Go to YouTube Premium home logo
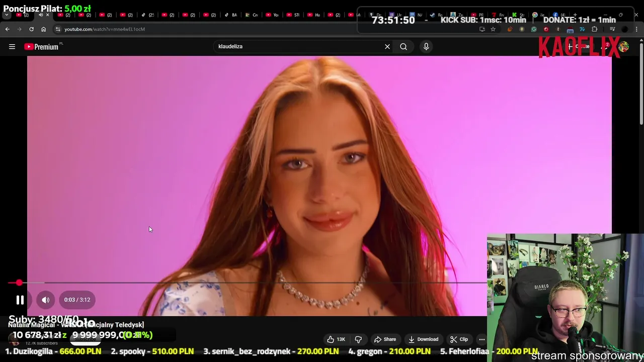This screenshot has height=362, width=644. click(43, 47)
